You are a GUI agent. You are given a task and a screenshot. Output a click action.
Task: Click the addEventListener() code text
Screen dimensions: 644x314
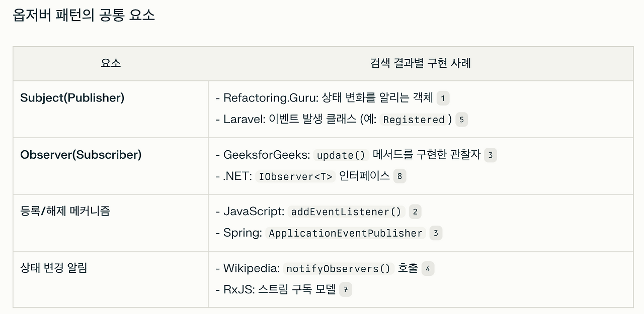[346, 212]
